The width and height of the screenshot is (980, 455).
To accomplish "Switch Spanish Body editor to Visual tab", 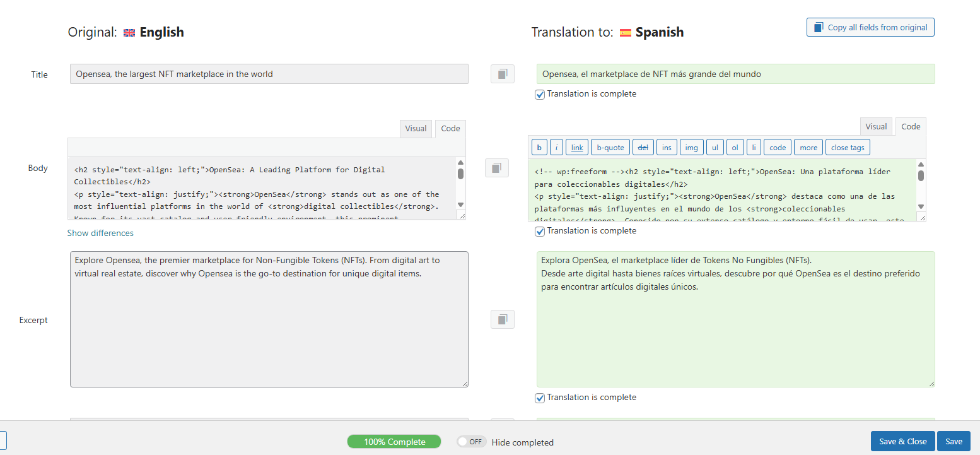I will [x=876, y=126].
